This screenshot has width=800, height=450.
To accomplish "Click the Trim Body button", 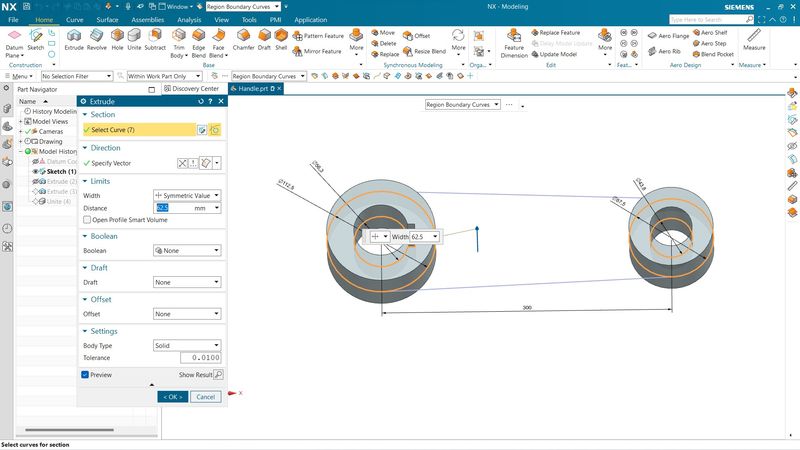I will 179,43.
